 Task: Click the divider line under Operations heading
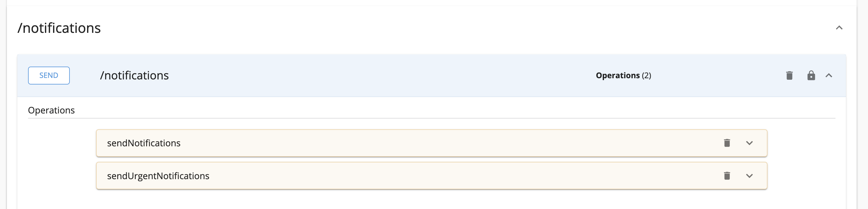click(431, 118)
